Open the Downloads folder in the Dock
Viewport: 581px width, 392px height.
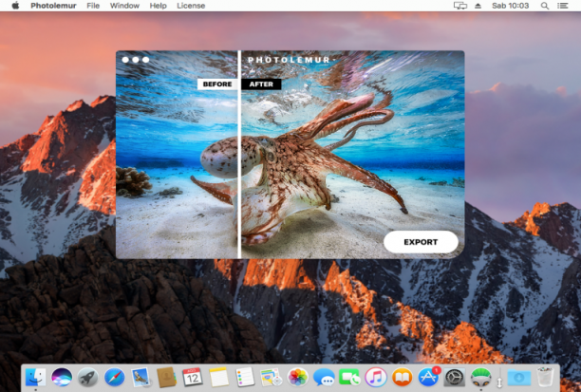519,378
